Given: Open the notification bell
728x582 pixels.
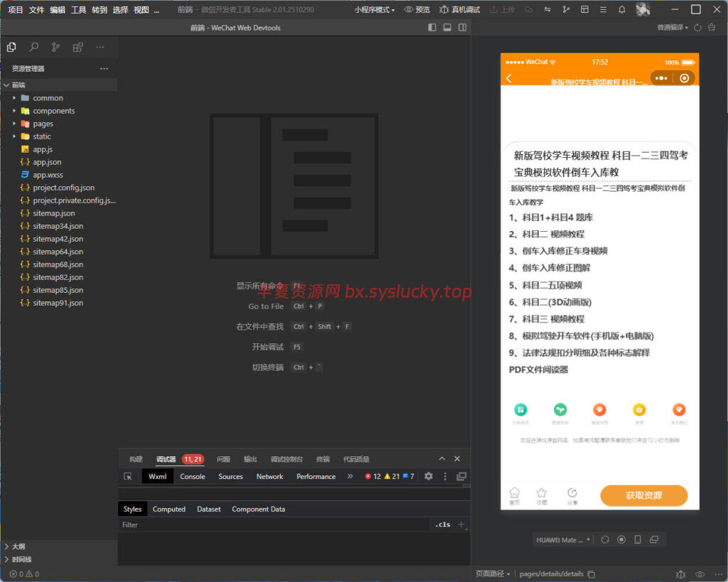Looking at the screenshot, I should coord(621,9).
